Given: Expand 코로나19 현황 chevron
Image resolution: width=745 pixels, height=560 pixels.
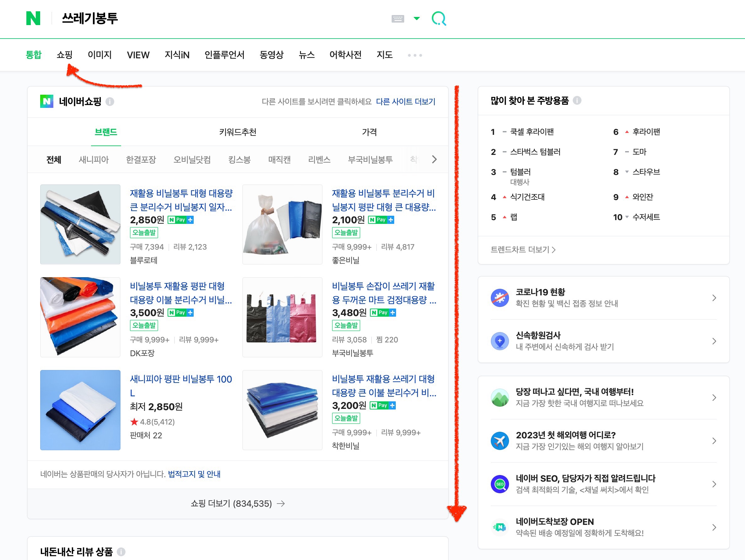Looking at the screenshot, I should (x=714, y=298).
